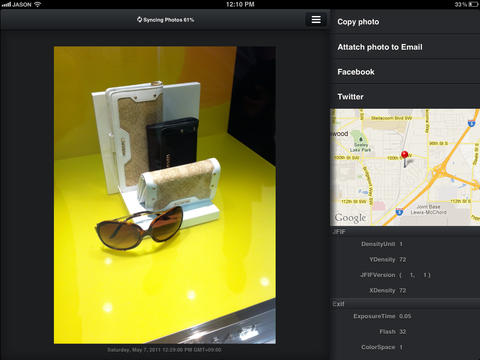Tap the Wi-Fi signal icon

tap(37, 4)
